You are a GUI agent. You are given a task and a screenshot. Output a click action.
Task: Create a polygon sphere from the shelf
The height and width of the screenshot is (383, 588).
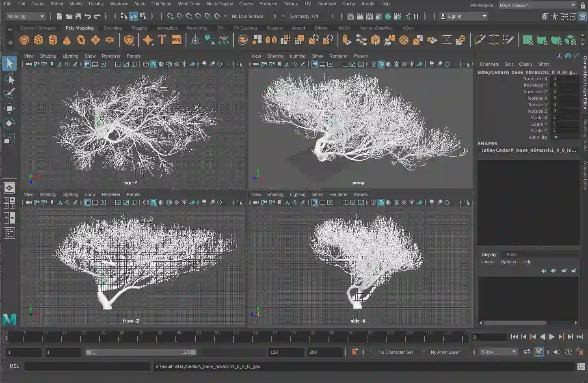click(24, 40)
